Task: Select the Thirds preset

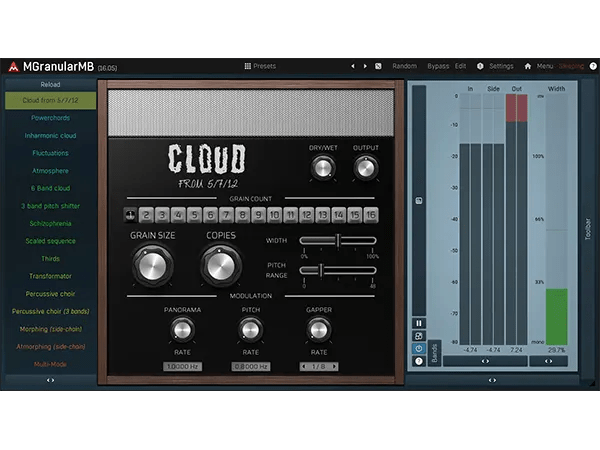Action: 51,259
